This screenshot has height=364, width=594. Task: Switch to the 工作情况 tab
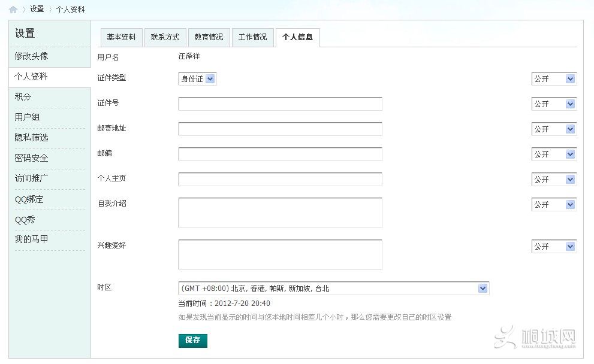tap(252, 37)
